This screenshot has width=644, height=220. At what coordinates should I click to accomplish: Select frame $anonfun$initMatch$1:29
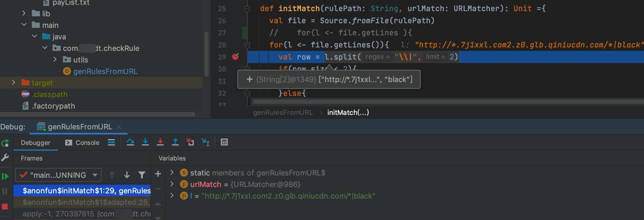point(82,191)
